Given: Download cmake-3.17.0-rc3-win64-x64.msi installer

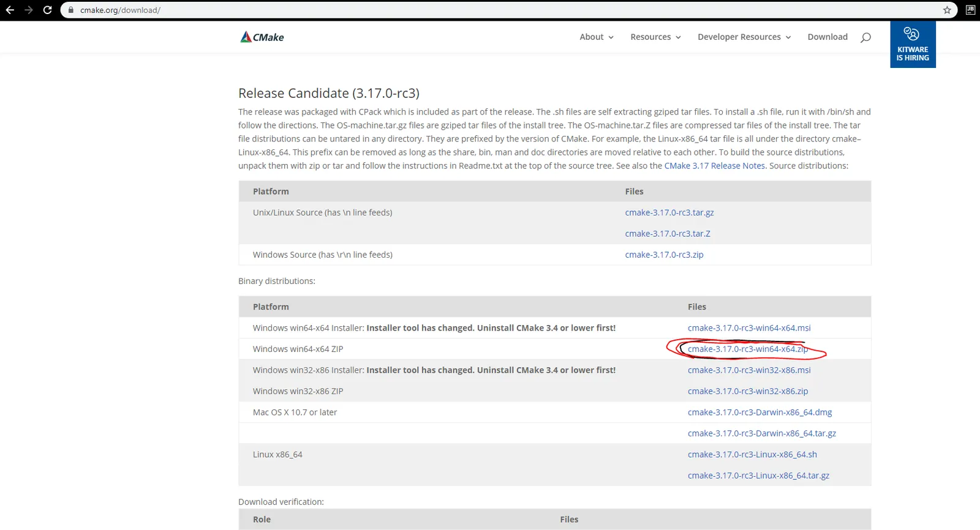Looking at the screenshot, I should point(749,328).
